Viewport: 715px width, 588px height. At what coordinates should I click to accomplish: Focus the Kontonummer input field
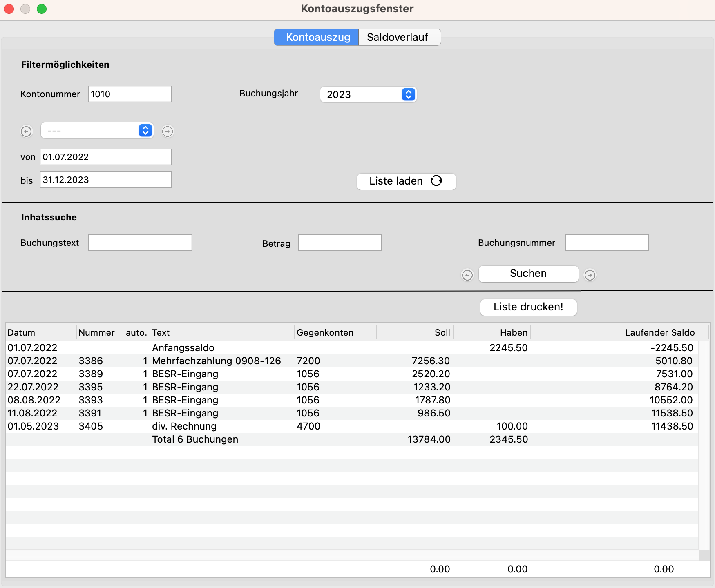130,94
